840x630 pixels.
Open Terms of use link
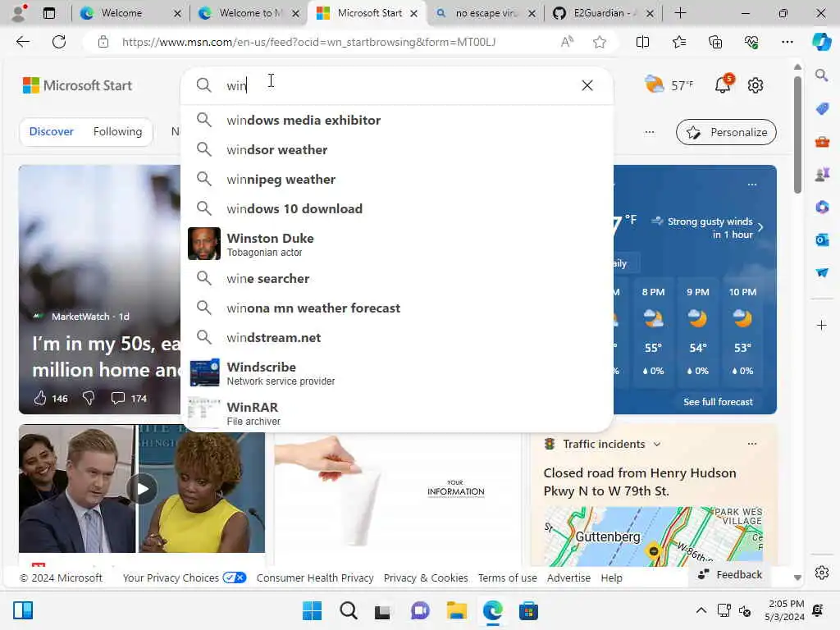(507, 578)
